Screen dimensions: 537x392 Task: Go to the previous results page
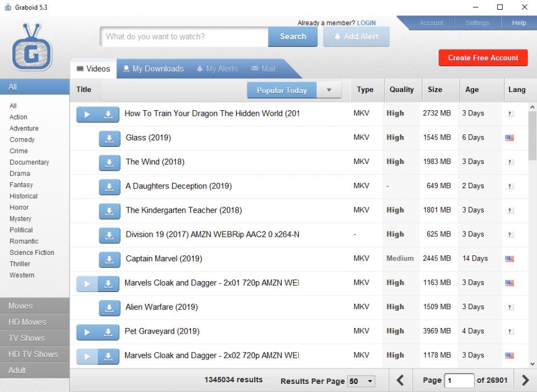(400, 380)
